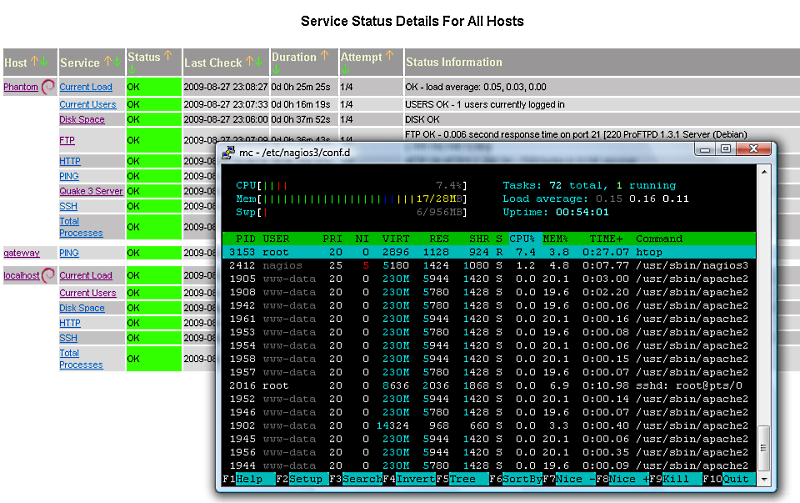
Task: Select F8 Nice + in htop footer
Action: 622,479
